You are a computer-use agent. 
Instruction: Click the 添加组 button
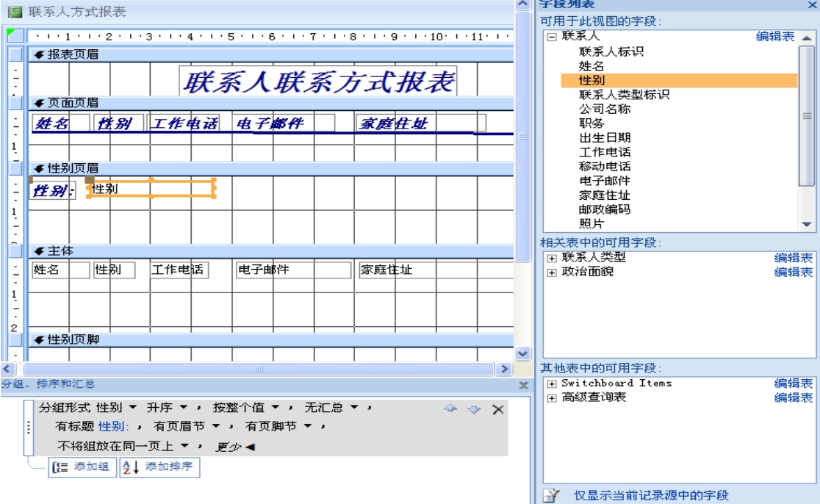pyautogui.click(x=82, y=468)
